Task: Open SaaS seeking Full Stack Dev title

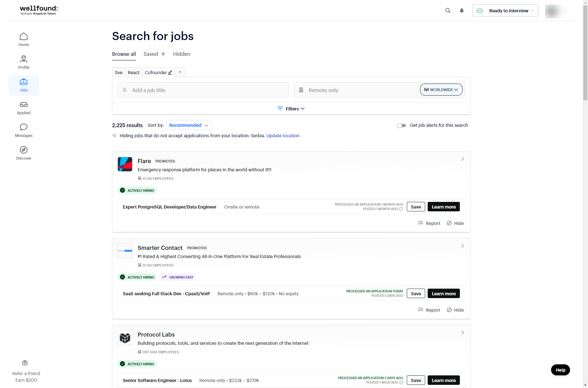Action: coord(166,294)
